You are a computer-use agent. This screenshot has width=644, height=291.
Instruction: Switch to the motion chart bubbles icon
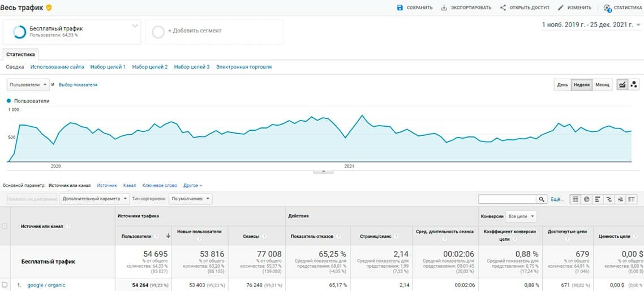click(x=634, y=85)
